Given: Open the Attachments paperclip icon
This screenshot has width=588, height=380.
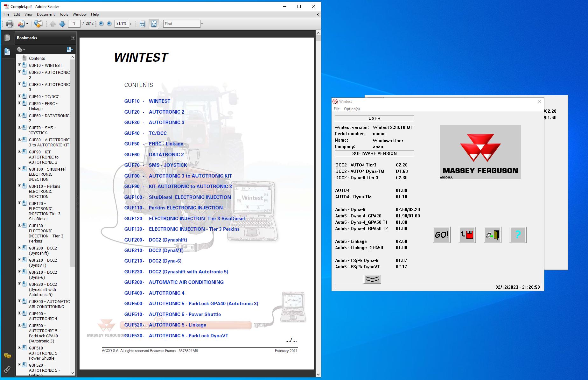Looking at the screenshot, I should (x=7, y=369).
